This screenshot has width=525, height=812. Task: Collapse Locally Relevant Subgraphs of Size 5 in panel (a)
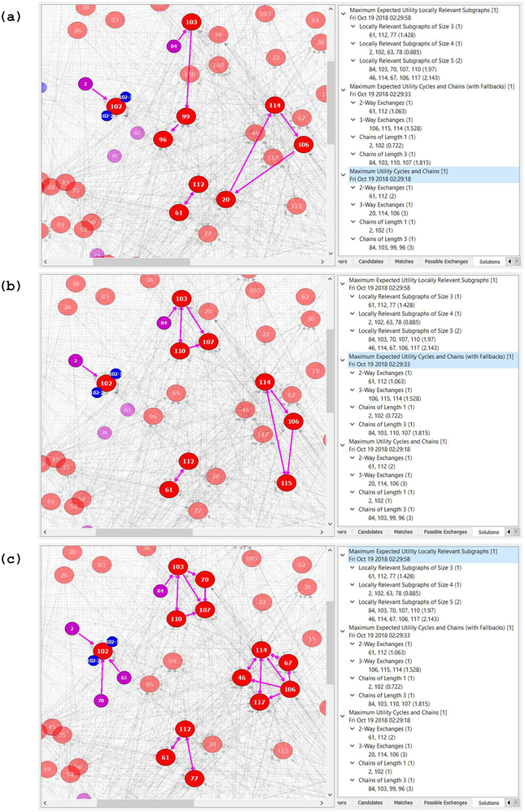point(353,60)
